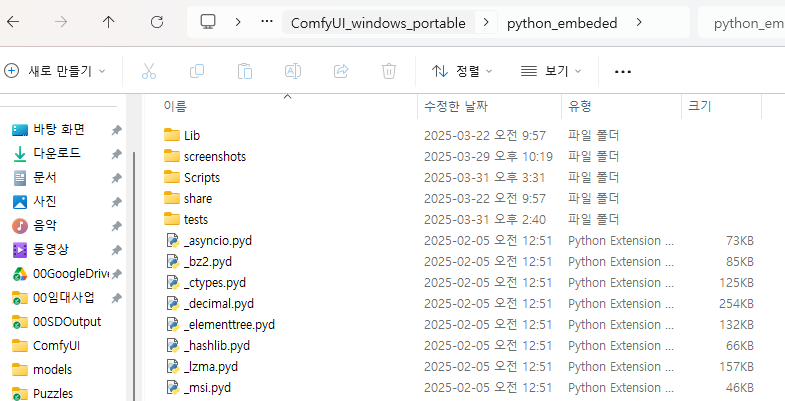Click the This PC monitor icon in address bar
This screenshot has width=785, height=401.
(208, 22)
